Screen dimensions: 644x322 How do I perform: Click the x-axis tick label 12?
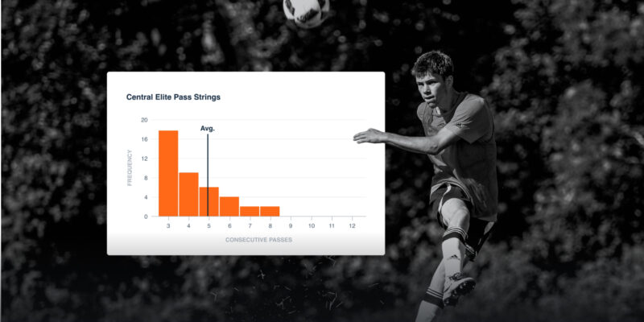click(352, 227)
